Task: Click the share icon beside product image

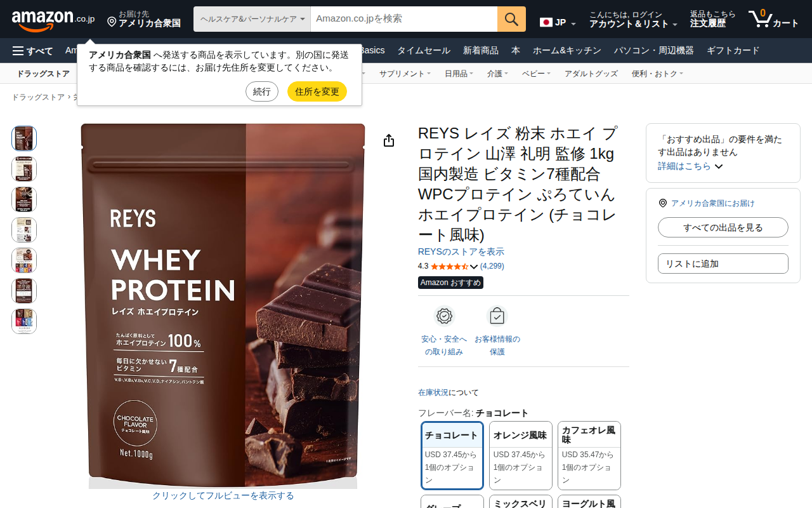Action: coord(389,141)
